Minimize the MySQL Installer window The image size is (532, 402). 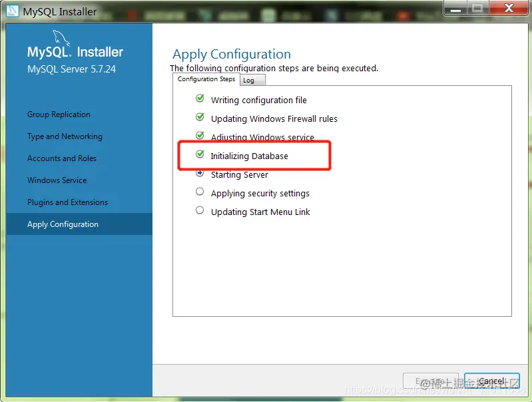click(455, 8)
